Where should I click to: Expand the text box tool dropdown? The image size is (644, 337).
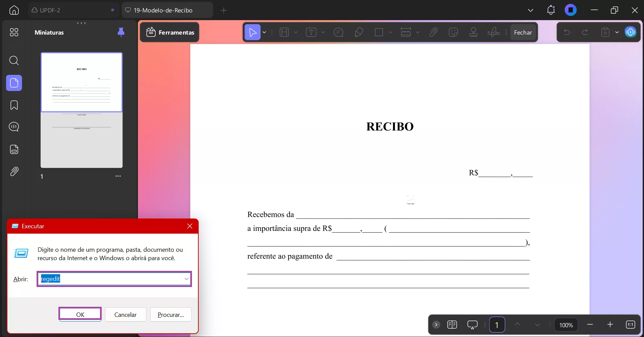click(x=323, y=32)
